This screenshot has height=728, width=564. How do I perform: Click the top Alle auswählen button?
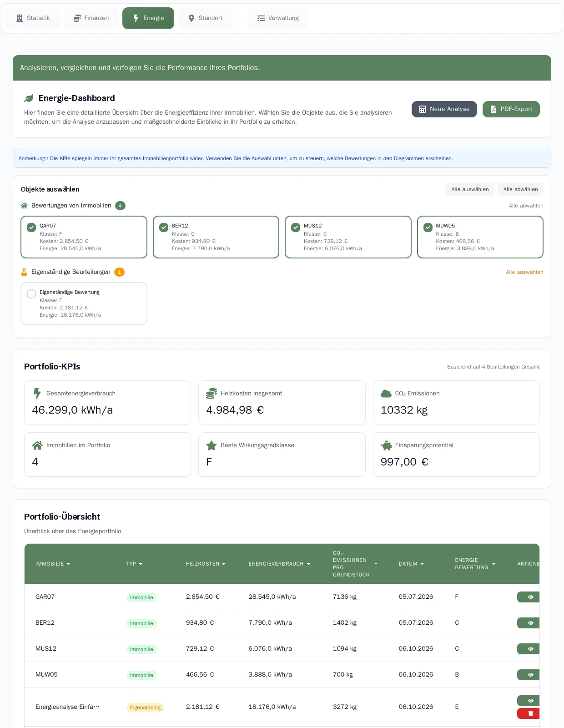pyautogui.click(x=470, y=189)
